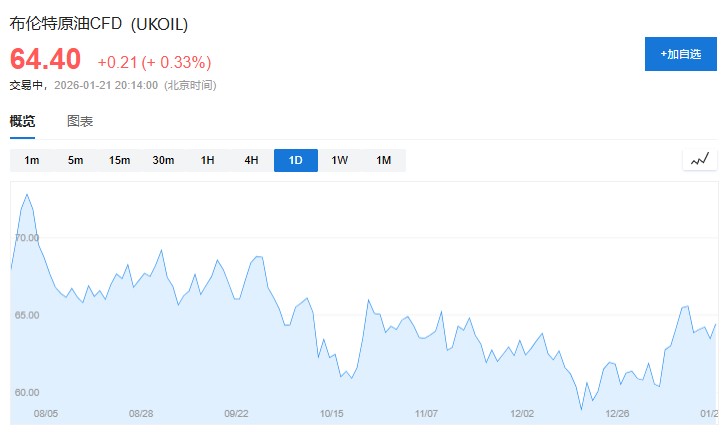Set chart period to 1H
728x434 pixels.
click(207, 160)
